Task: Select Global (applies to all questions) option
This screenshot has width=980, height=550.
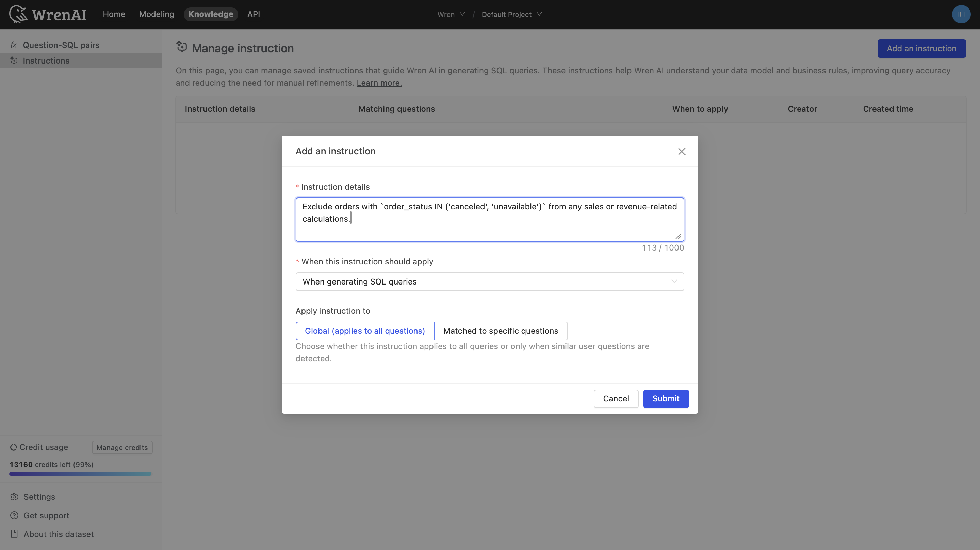Action: (364, 331)
